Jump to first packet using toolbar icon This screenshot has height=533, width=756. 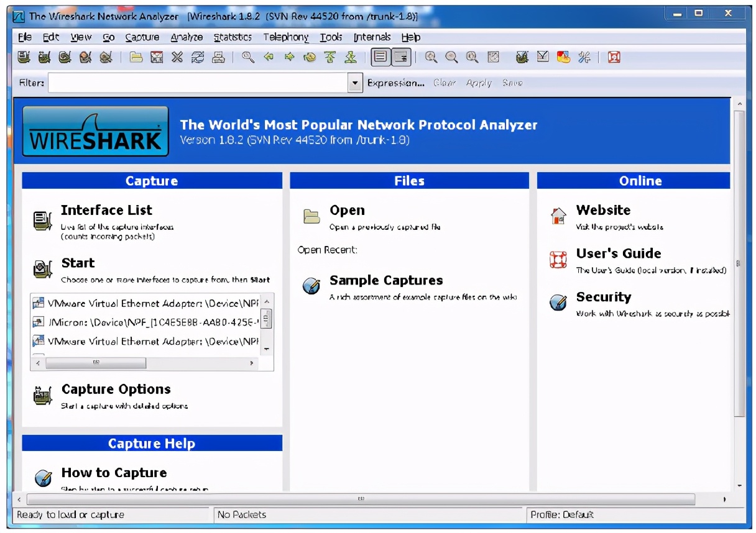[x=330, y=58]
